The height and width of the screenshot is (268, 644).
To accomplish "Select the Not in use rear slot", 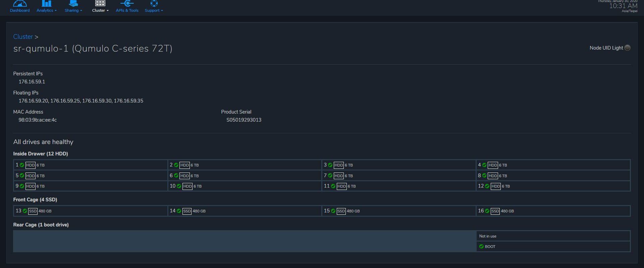I will [x=553, y=236].
